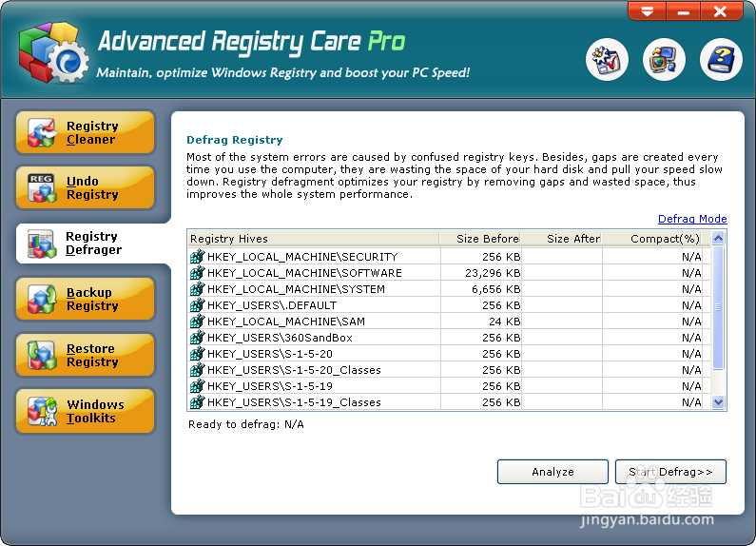Close the Advanced Registry Care window
This screenshot has height=546, width=756.
[x=721, y=11]
